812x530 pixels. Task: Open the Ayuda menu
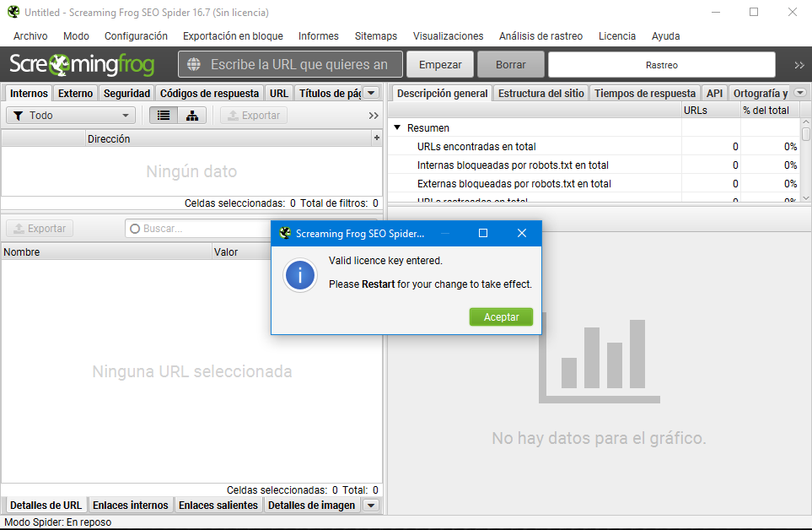[666, 35]
